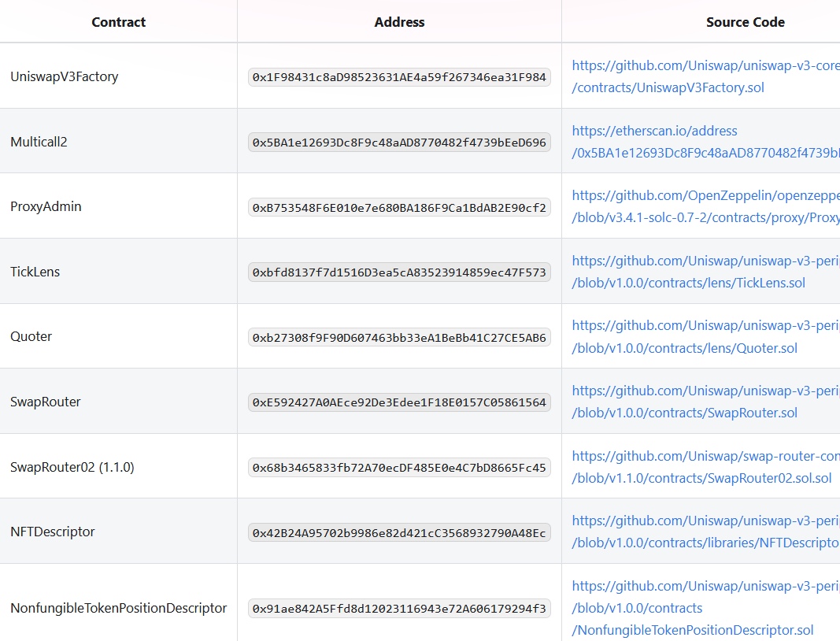
Task: Select the TickLens contract address
Action: click(399, 272)
